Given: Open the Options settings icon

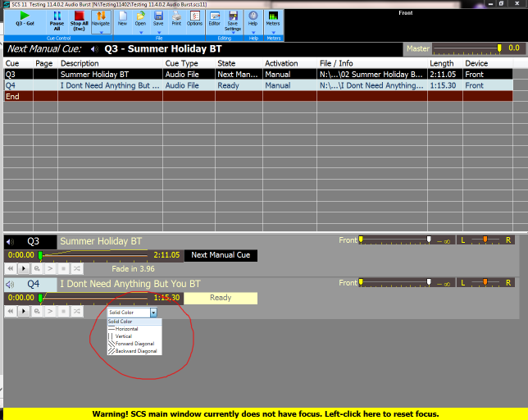Looking at the screenshot, I should click(x=194, y=18).
